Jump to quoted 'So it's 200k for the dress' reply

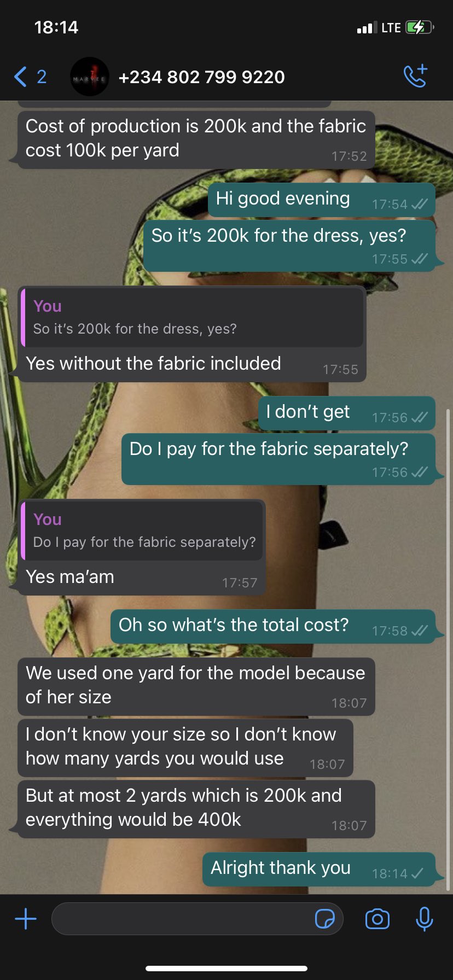[x=192, y=318]
